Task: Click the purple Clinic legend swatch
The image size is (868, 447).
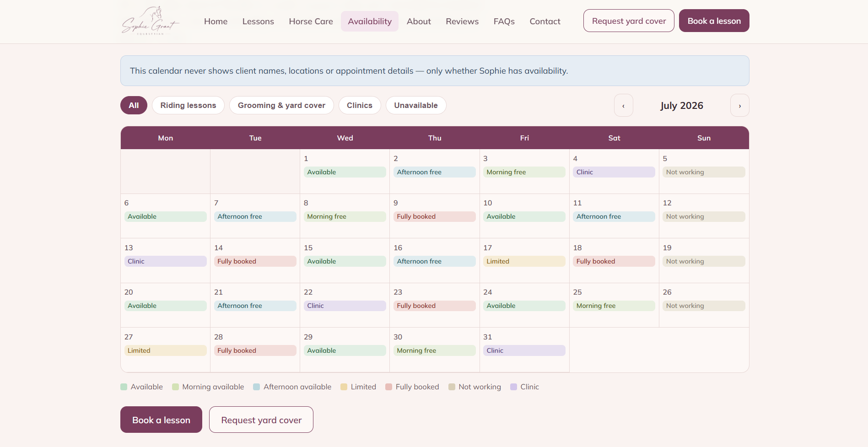Action: pos(513,387)
